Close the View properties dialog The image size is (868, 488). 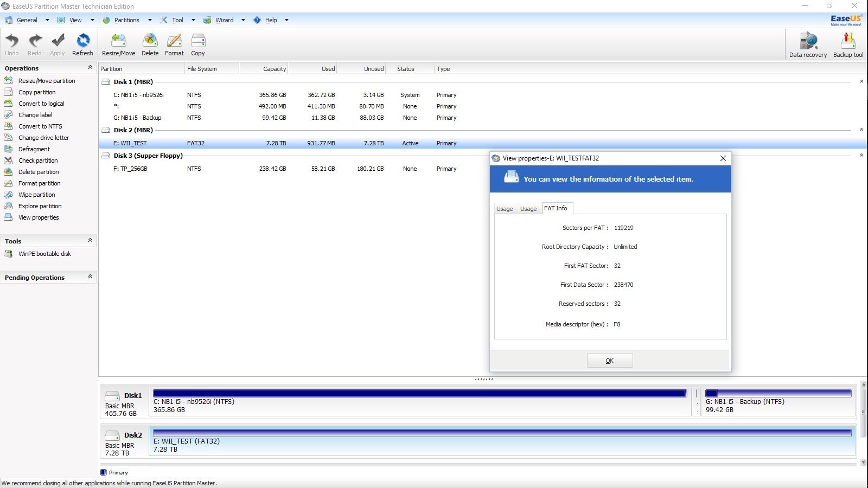pyautogui.click(x=723, y=158)
